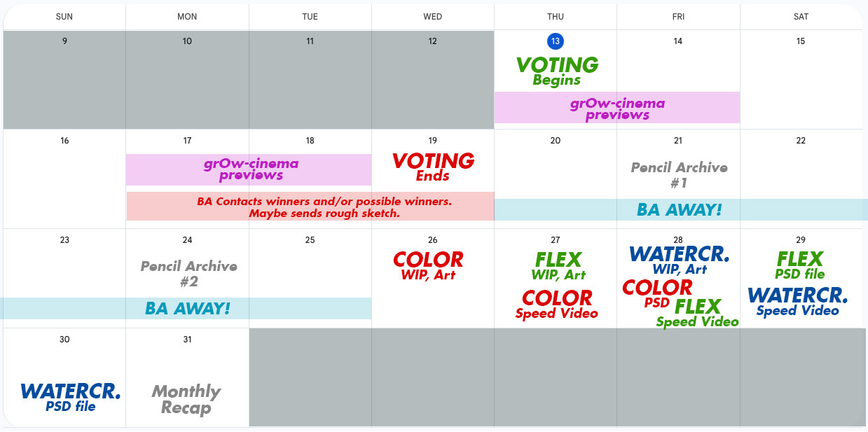Viewport: 868px width, 432px height.
Task: Open Pencil Archive #2 event
Action: click(188, 274)
